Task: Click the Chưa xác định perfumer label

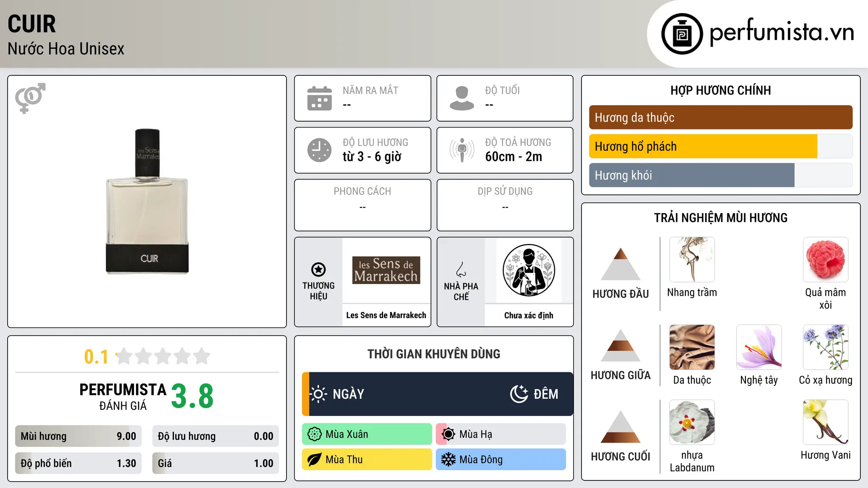Action: point(529,315)
